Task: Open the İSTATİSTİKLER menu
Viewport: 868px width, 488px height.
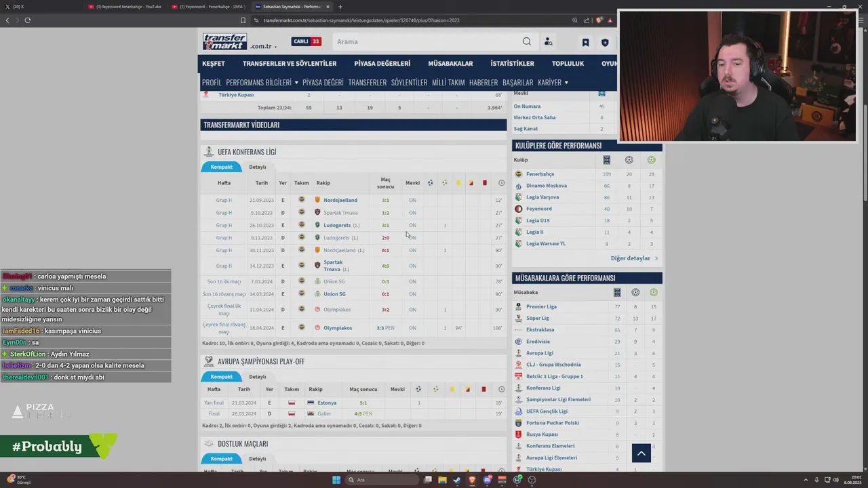Action: tap(512, 63)
